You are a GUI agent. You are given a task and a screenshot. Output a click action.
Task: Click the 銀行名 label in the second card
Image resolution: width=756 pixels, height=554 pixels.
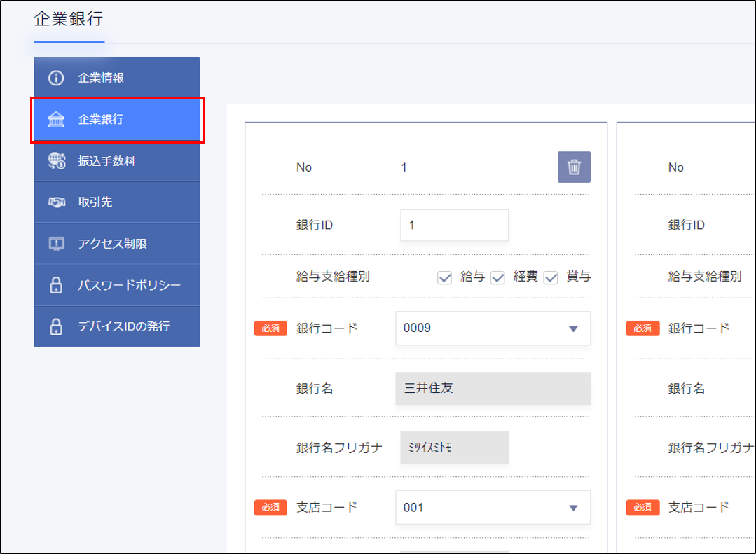686,388
